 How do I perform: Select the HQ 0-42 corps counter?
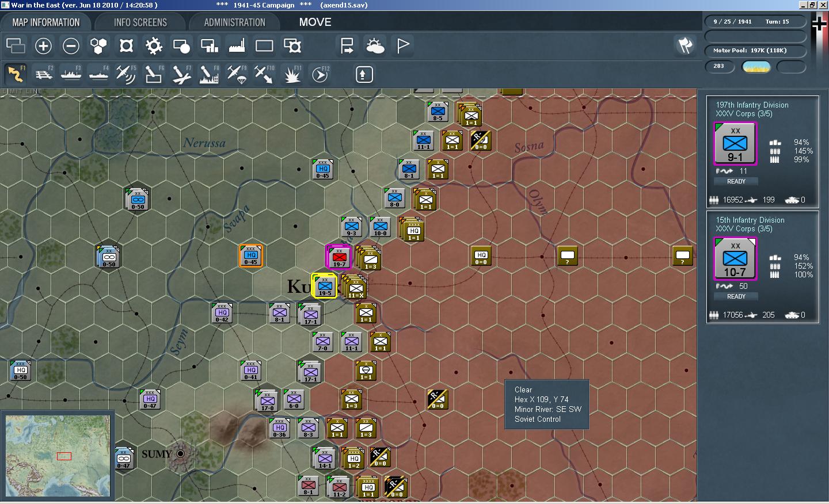click(x=222, y=313)
